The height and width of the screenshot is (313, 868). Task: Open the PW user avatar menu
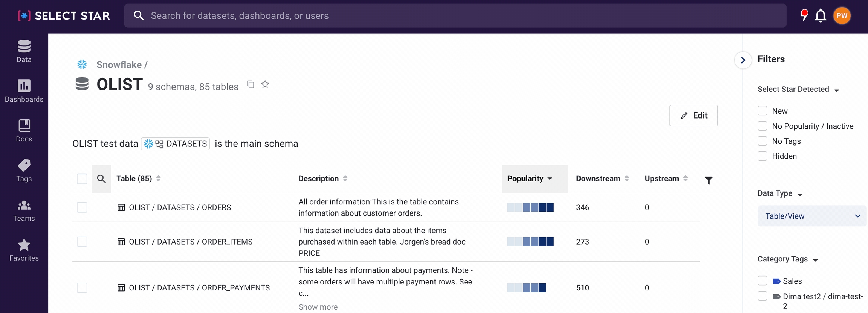point(842,16)
